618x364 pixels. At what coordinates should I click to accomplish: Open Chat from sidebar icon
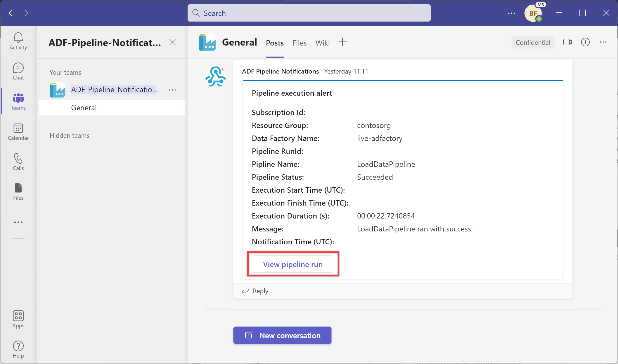point(18,71)
